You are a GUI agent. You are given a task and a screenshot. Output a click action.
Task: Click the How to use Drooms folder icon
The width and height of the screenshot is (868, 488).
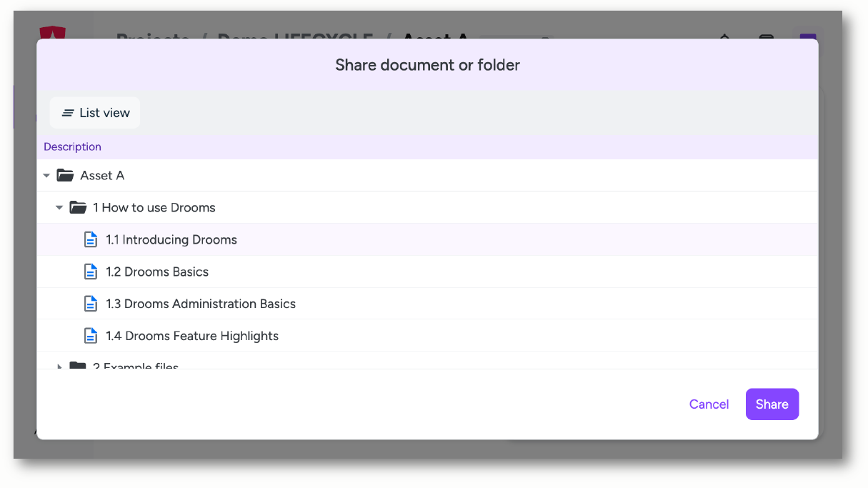(78, 207)
